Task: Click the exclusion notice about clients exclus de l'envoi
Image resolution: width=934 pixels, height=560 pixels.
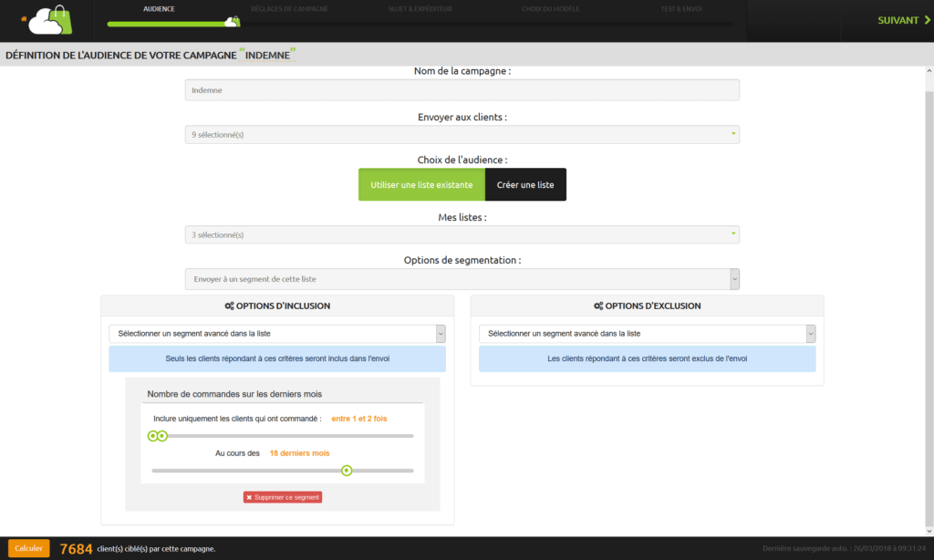Action: (647, 358)
